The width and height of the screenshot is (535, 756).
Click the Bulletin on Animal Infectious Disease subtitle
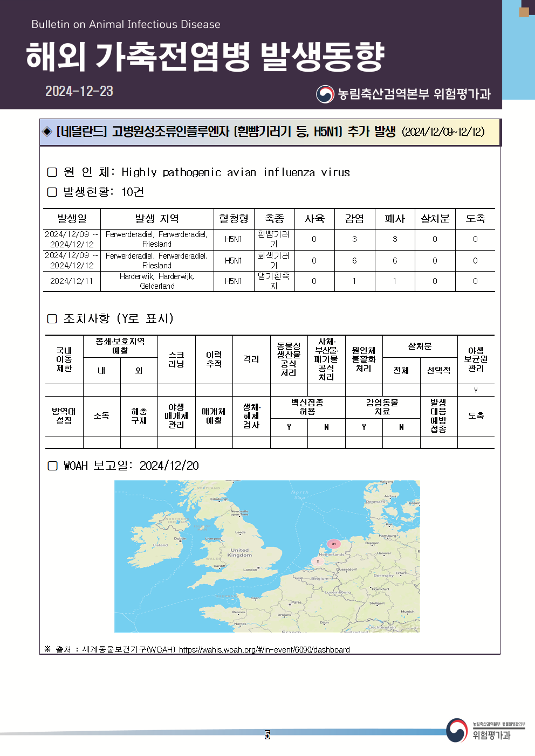click(126, 24)
